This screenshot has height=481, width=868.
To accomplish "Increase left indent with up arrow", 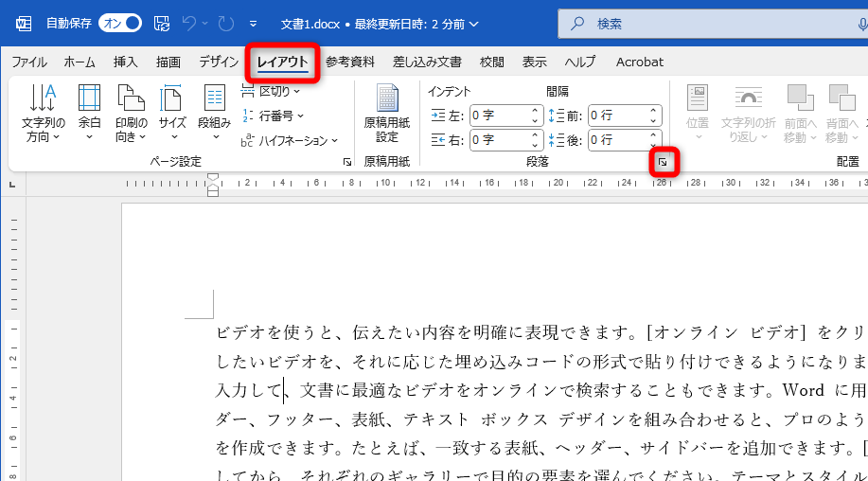I will point(535,110).
